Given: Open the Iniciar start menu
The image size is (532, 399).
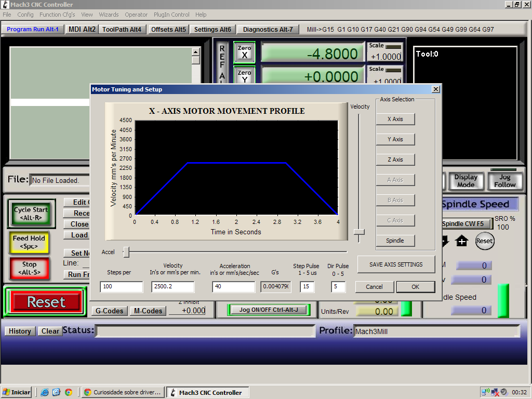Looking at the screenshot, I should click(x=16, y=392).
